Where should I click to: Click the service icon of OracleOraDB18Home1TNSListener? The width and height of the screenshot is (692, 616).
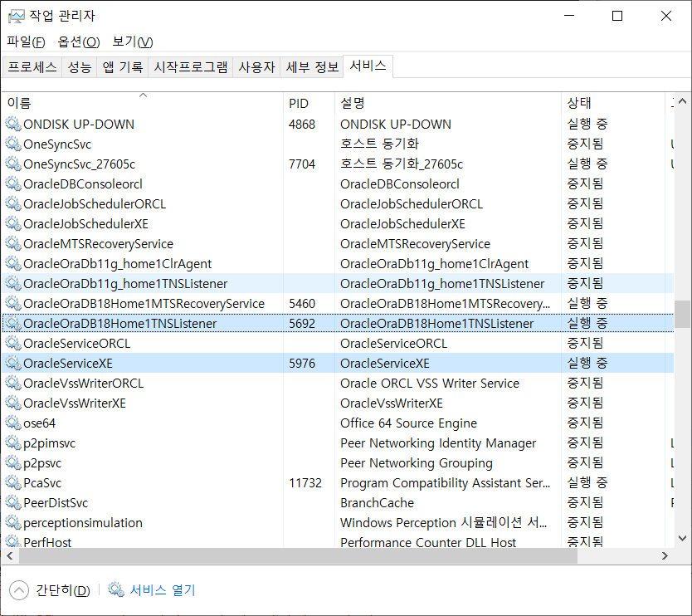(13, 323)
